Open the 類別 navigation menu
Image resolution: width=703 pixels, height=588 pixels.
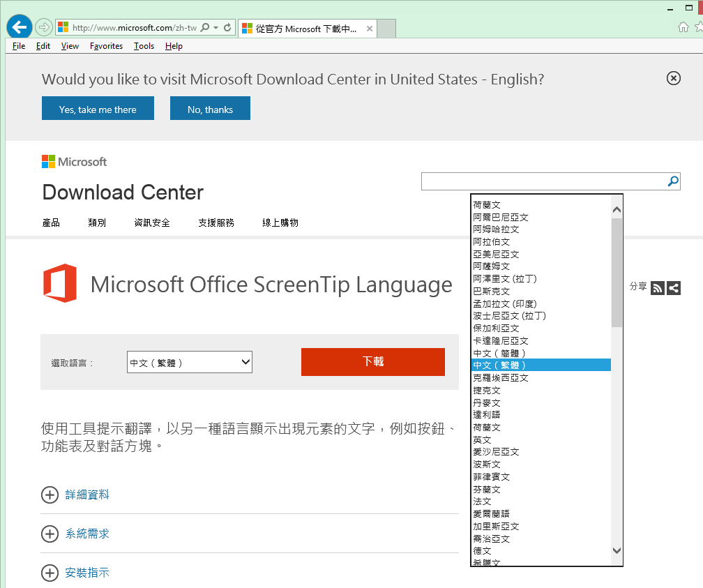click(97, 223)
